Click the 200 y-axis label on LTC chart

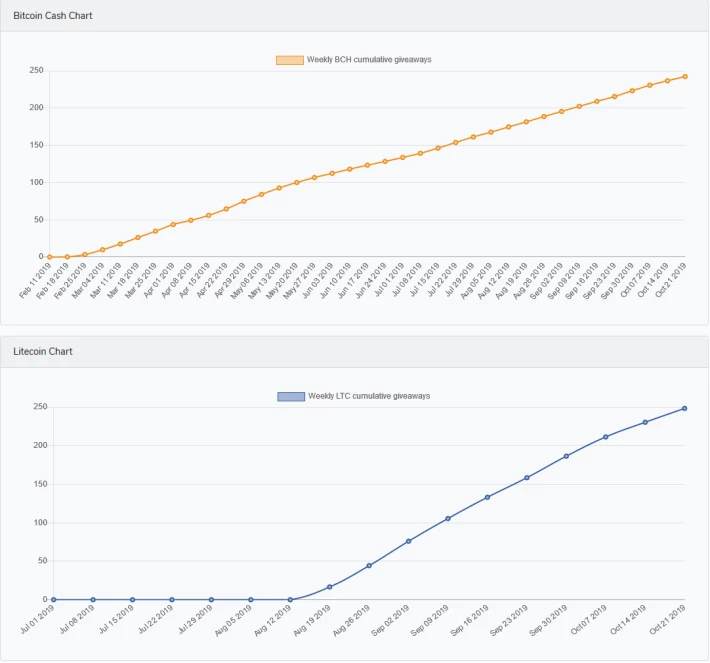coord(40,445)
